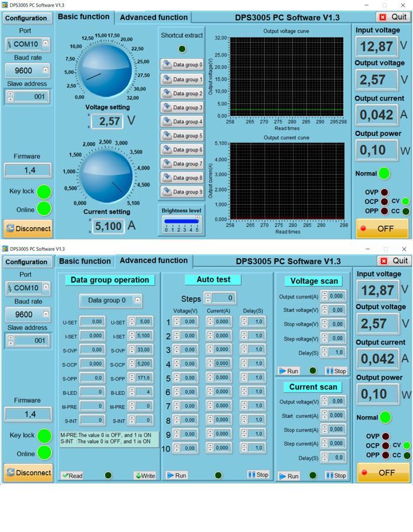Screen dimensions: 413x532
Task: Toggle Key lock indicator in top window
Action: (44, 192)
